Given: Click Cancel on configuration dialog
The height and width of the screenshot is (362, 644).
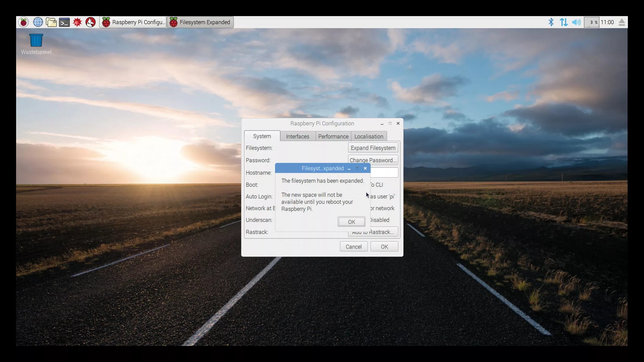Looking at the screenshot, I should (x=353, y=247).
